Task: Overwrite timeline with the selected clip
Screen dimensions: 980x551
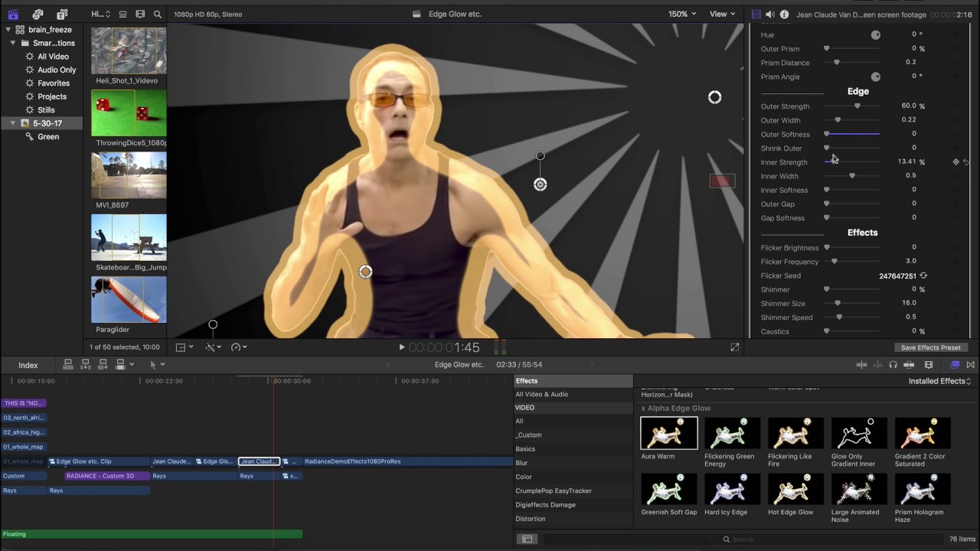Action: point(122,364)
